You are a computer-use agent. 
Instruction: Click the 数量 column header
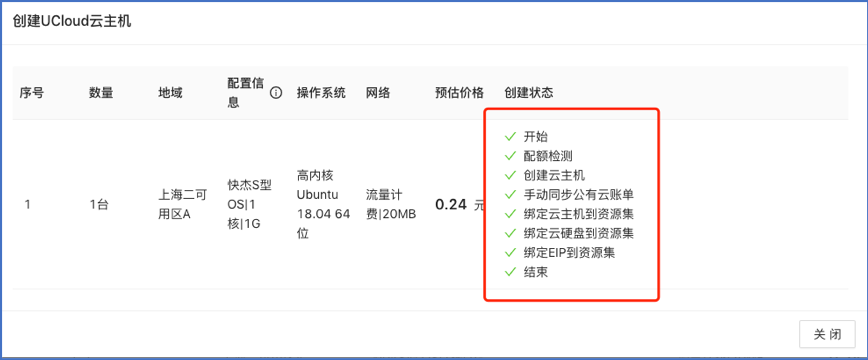click(x=101, y=92)
